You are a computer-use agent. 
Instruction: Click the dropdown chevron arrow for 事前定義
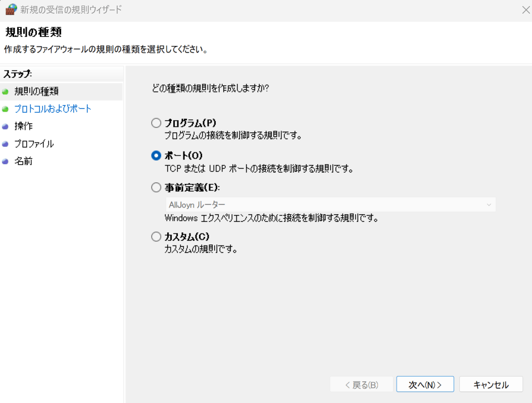(x=489, y=205)
